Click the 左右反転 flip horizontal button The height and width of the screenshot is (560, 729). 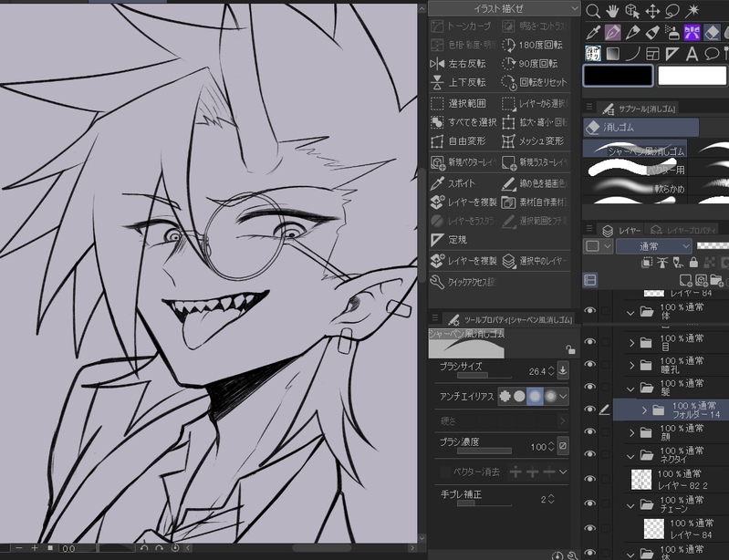[x=458, y=63]
